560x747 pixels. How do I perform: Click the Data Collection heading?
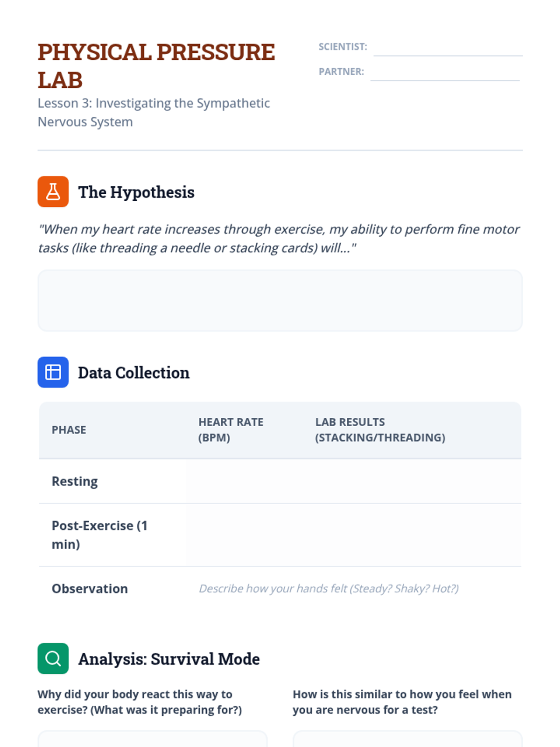pos(133,373)
